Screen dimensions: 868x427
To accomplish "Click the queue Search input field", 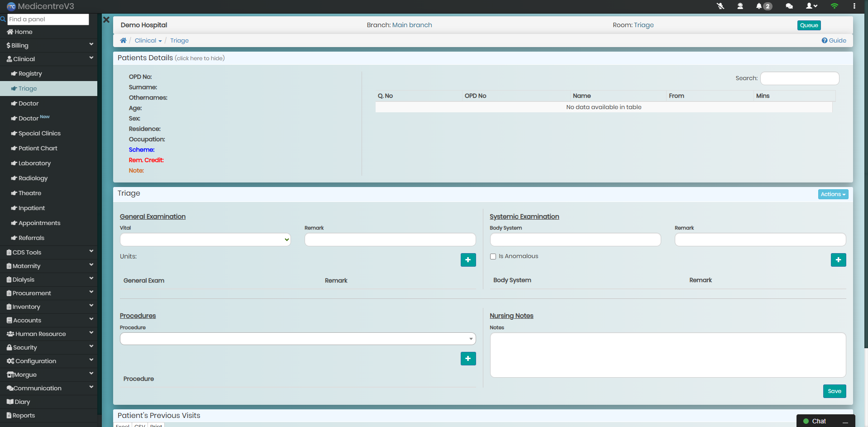I will click(x=799, y=78).
